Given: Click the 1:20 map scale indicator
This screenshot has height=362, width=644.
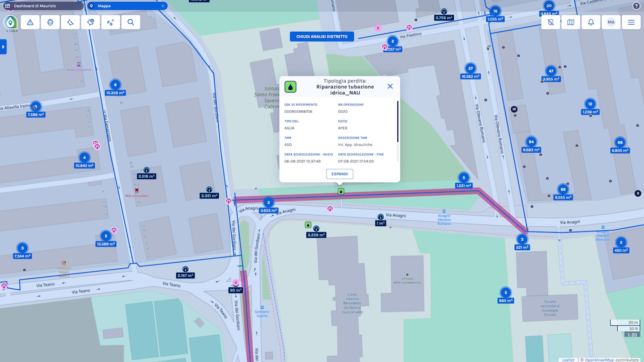Looking at the screenshot, I should pyautogui.click(x=631, y=334).
